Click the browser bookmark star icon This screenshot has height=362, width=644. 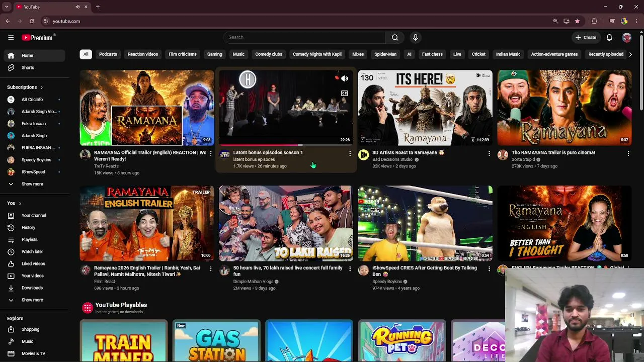tap(577, 21)
